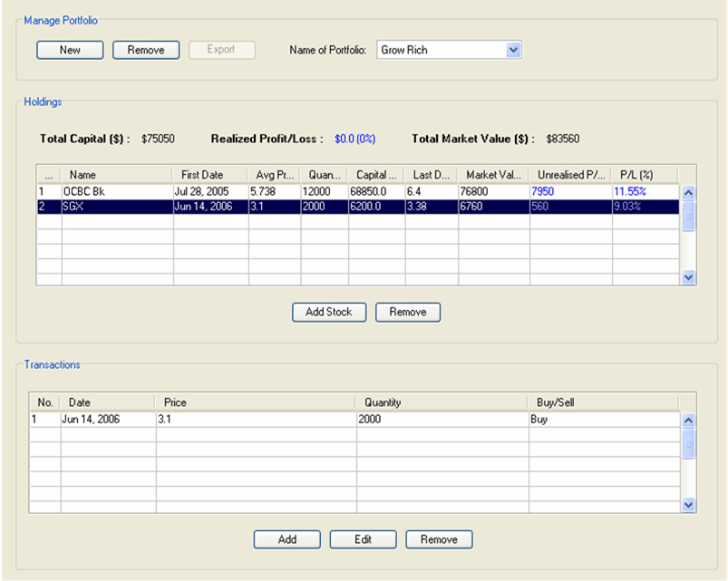Click the Buy/Sell column header in Transactions
Screen dimensions: 728x581
601,402
